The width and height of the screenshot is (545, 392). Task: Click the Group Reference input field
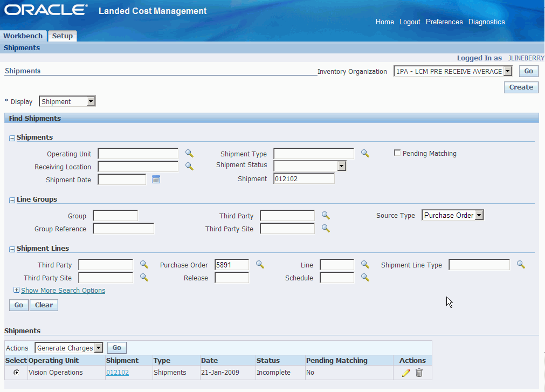coord(123,228)
